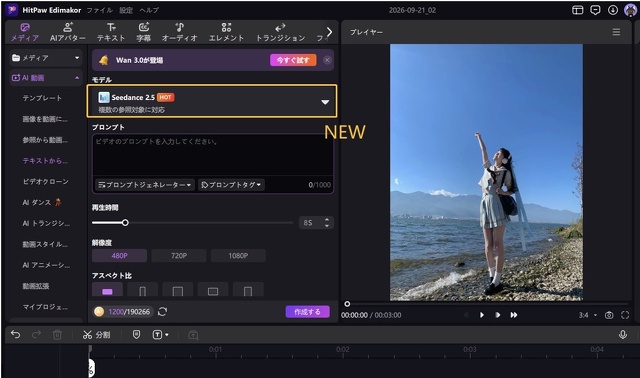Switch to the テキスト text tab
This screenshot has height=378, width=640.
tap(111, 32)
